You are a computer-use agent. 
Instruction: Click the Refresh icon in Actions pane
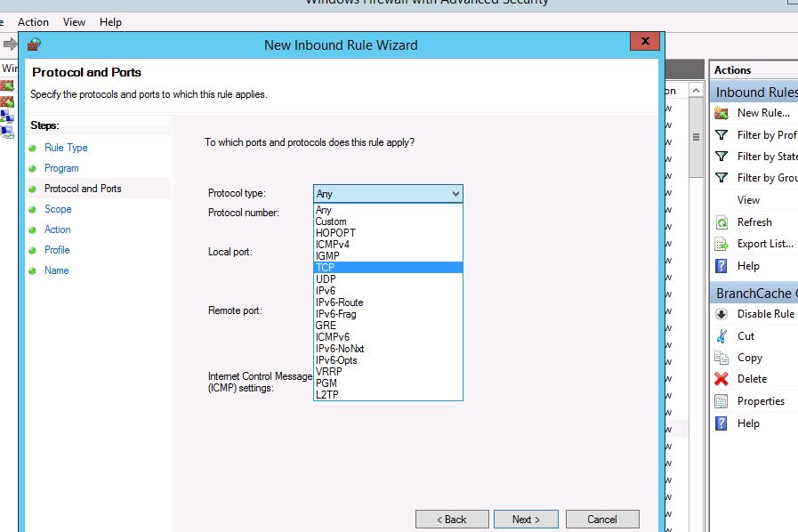tap(721, 222)
